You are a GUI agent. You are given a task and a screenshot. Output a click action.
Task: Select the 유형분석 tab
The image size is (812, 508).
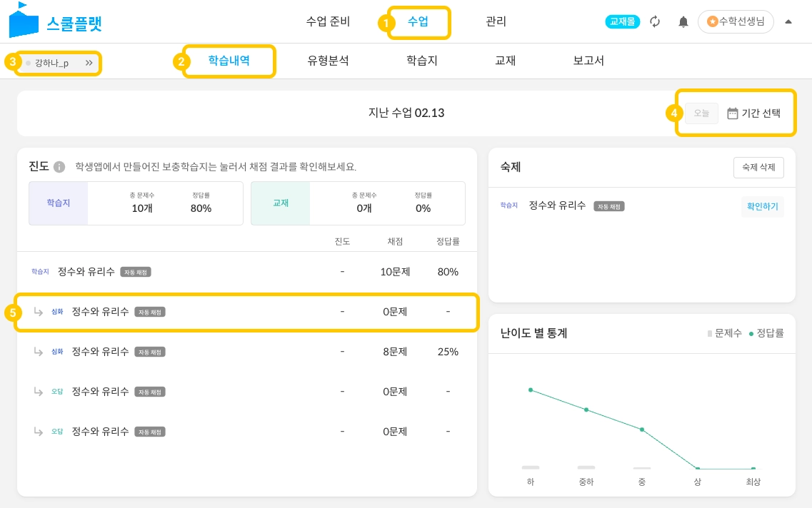click(328, 61)
